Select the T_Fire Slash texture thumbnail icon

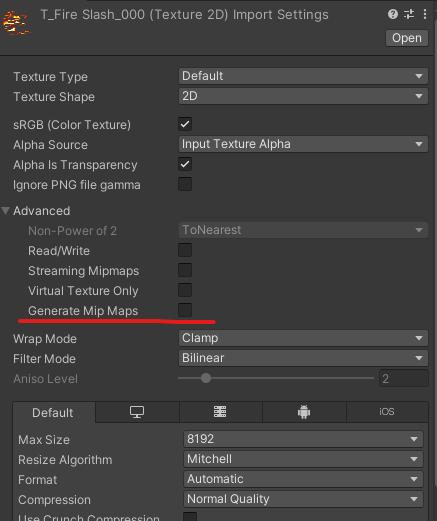[x=16, y=23]
